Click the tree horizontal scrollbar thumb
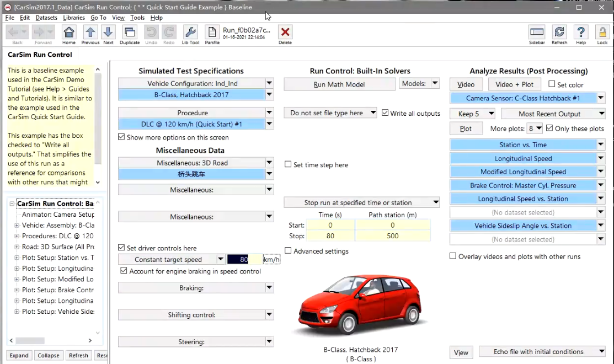Image resolution: width=614 pixels, height=364 pixels. (x=30, y=340)
